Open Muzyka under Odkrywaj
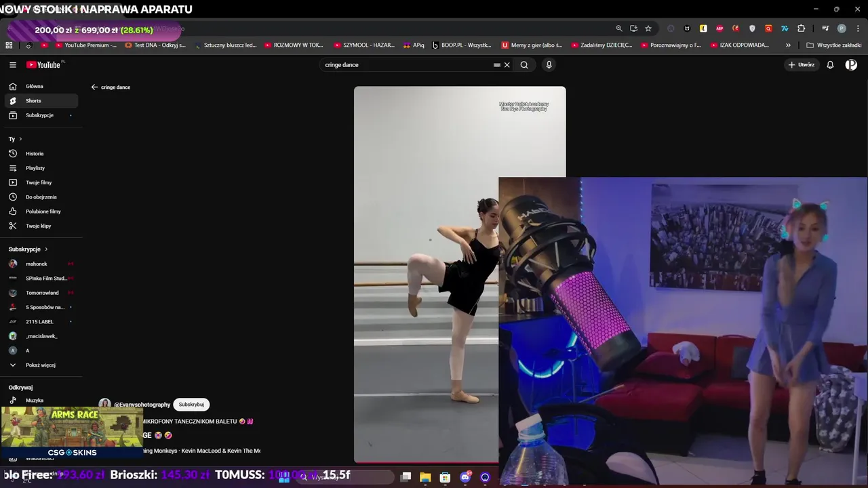The width and height of the screenshot is (868, 488). tap(41, 401)
